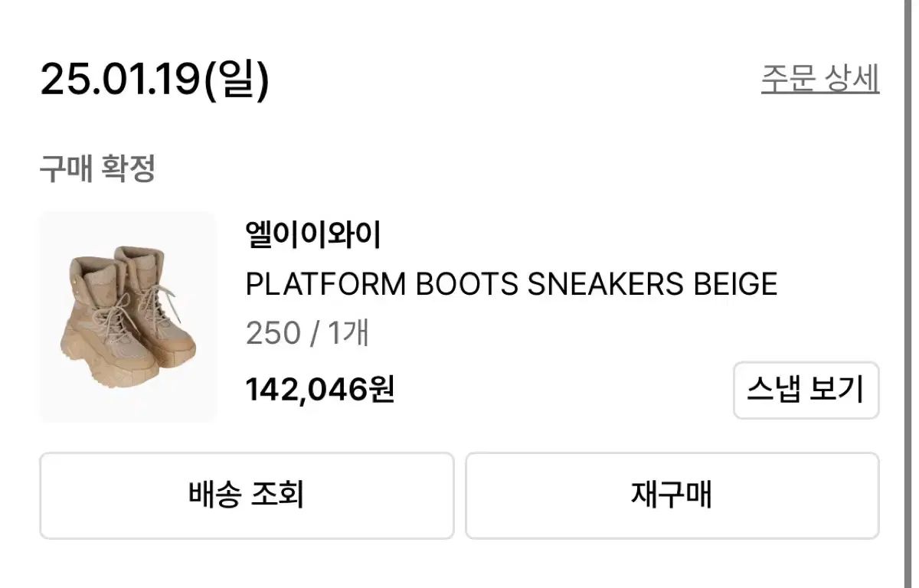Click the order date 25.01.19(일)
Screen dimensions: 919x588
point(155,79)
